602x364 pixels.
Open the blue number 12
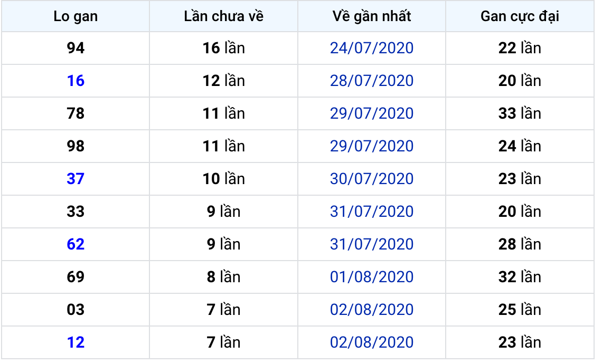(76, 342)
